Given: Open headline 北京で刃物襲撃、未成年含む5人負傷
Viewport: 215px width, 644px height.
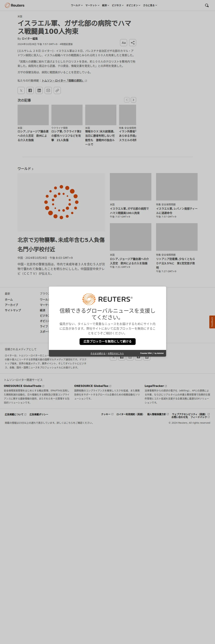Looking at the screenshot, I should pyautogui.click(x=61, y=244).
